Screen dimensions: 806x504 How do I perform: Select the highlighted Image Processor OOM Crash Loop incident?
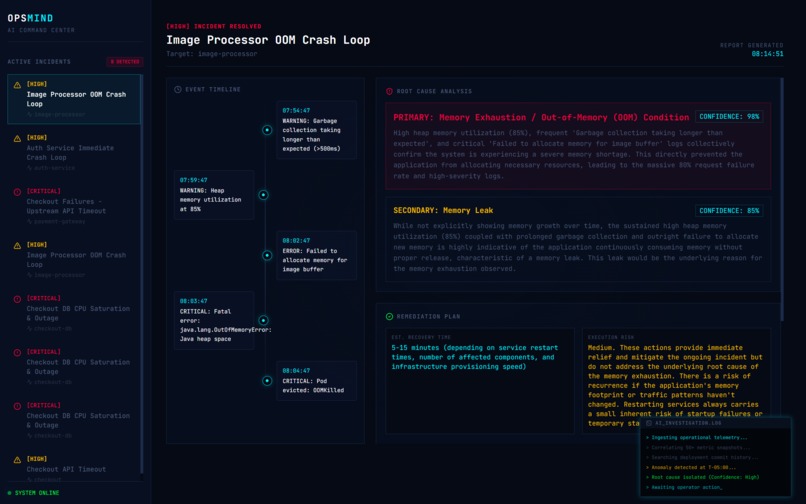pyautogui.click(x=74, y=99)
